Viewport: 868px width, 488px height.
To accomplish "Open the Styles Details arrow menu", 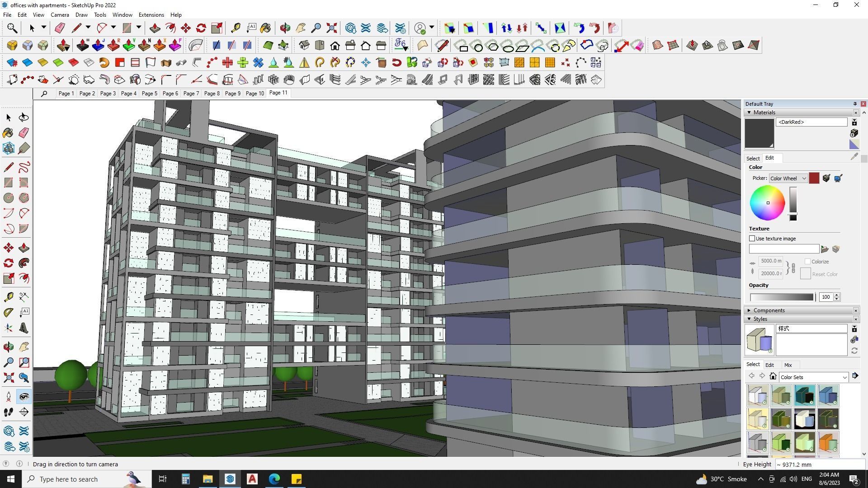I will pos(855,376).
